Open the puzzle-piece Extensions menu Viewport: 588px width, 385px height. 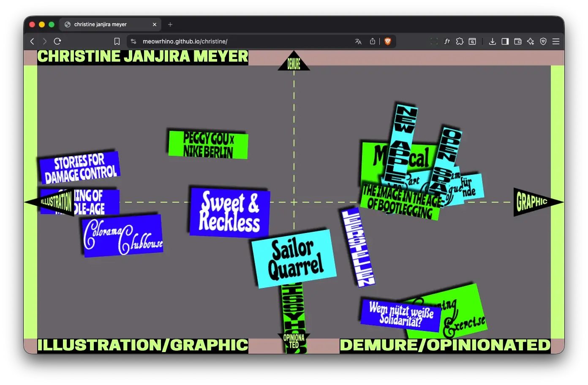(x=460, y=41)
